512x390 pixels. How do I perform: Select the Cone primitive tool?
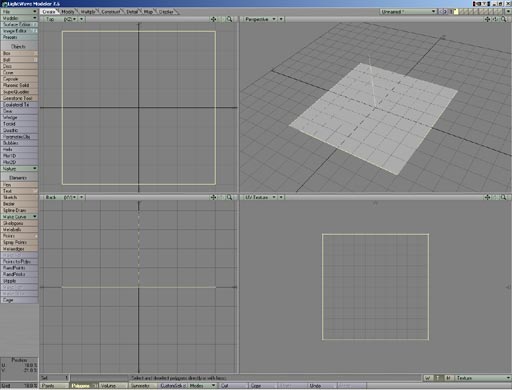coord(19,72)
